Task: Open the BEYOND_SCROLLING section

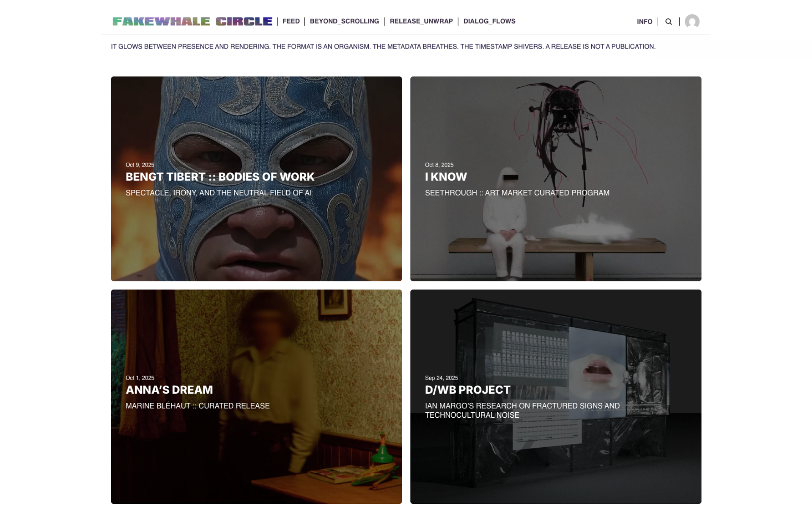Action: [344, 21]
